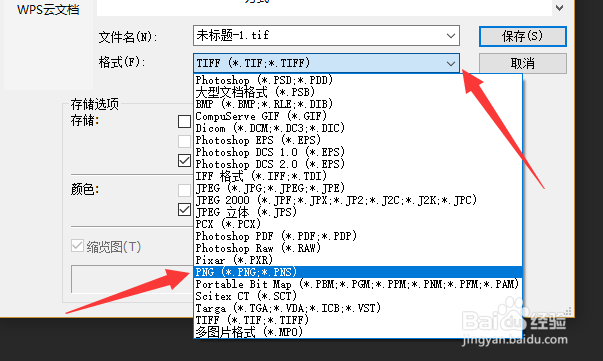Choose JPEG (*.JPG;*.JPEG;*.JPE) format
This screenshot has height=361, width=603.
[358, 188]
